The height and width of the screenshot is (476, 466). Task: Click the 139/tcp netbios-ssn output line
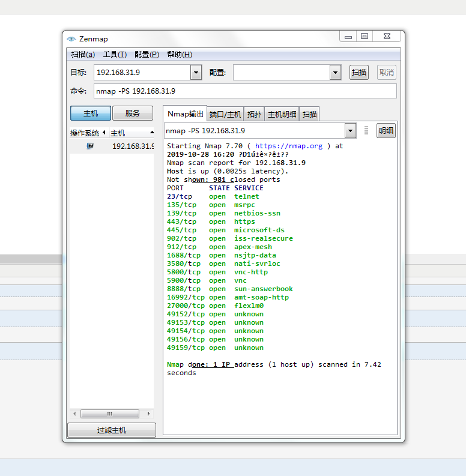[x=223, y=214]
